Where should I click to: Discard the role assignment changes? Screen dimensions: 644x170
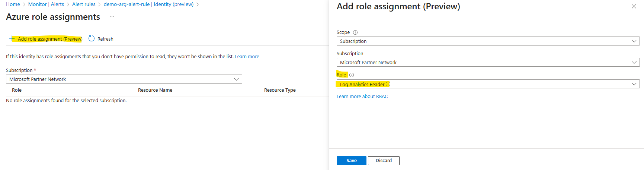(x=384, y=161)
